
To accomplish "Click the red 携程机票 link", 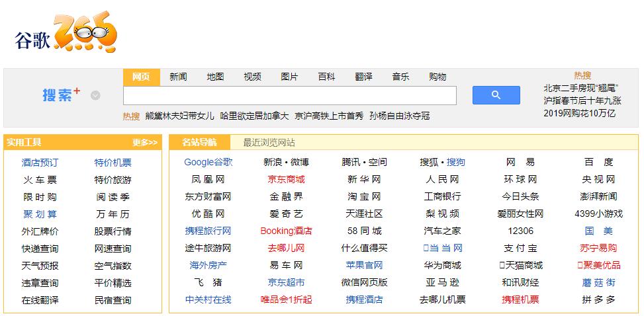I will pos(520,300).
